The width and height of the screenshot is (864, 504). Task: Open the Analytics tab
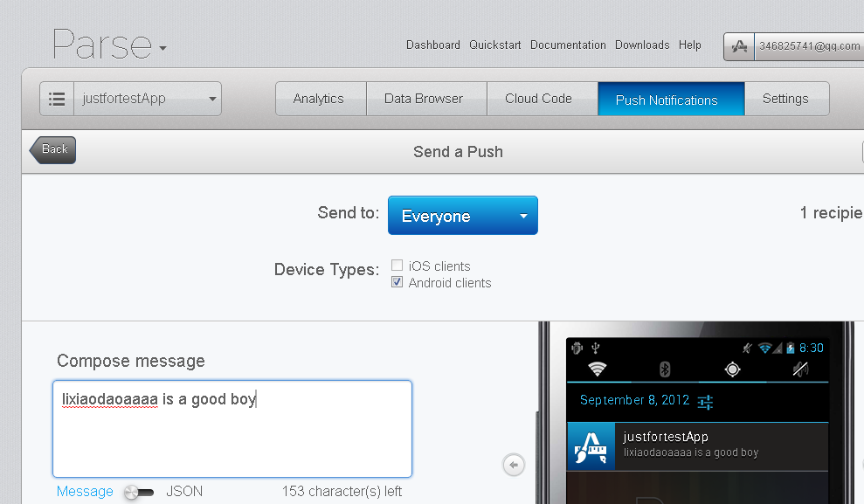(321, 98)
